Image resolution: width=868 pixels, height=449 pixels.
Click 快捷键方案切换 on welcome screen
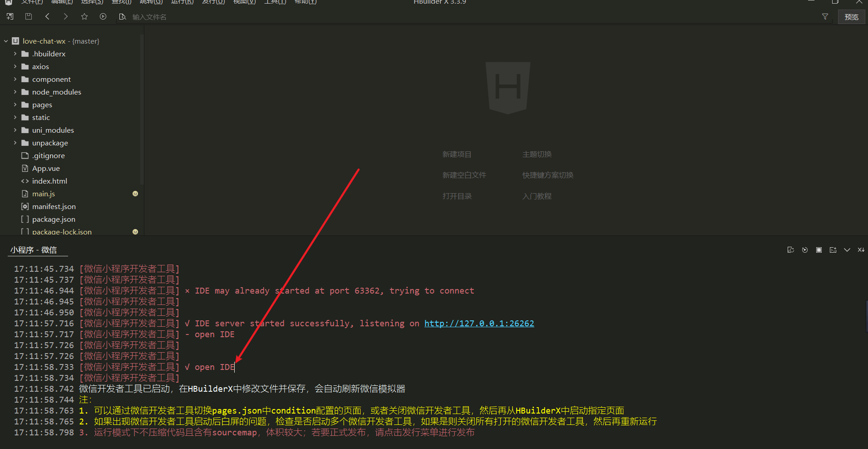point(547,175)
